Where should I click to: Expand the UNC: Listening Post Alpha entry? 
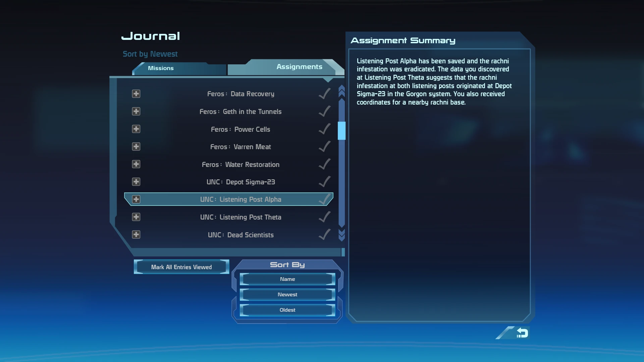coord(136,199)
